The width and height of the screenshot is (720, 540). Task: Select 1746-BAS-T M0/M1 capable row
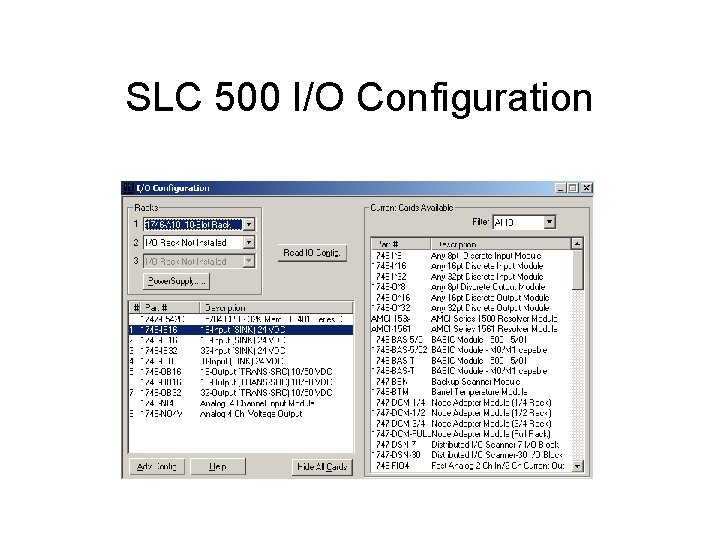[x=471, y=371]
